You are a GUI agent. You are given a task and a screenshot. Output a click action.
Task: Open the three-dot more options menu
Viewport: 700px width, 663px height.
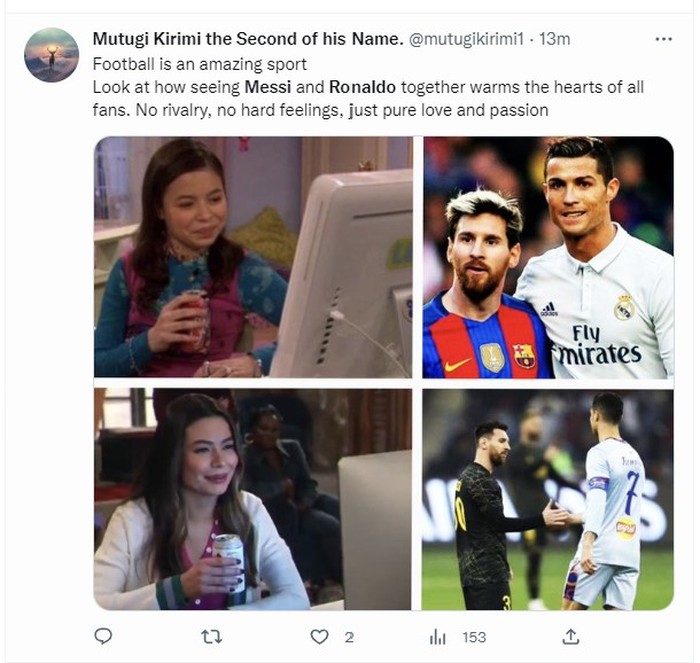[x=663, y=39]
